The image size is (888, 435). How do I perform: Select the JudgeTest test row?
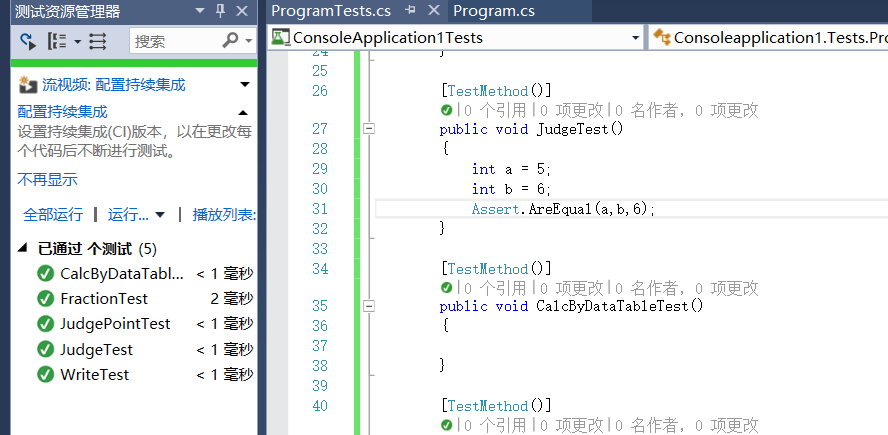pos(144,349)
